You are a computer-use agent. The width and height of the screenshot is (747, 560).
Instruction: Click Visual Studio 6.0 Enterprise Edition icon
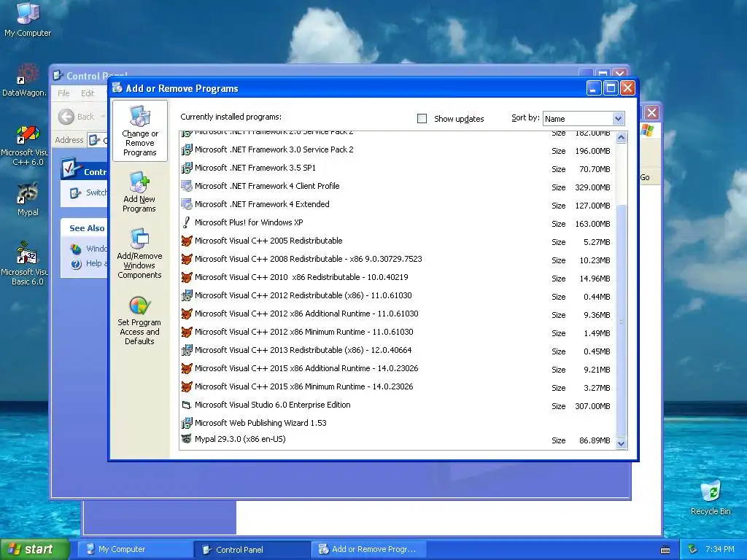(x=187, y=405)
